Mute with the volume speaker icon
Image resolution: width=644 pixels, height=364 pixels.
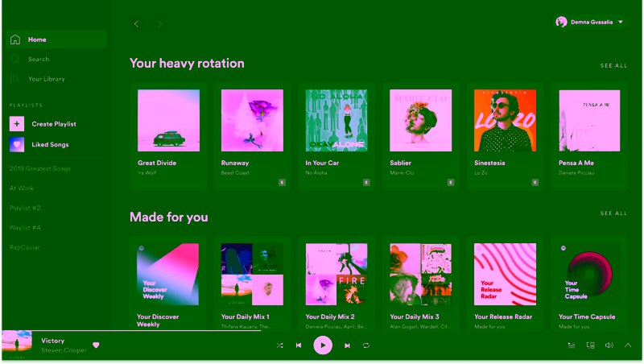click(609, 345)
